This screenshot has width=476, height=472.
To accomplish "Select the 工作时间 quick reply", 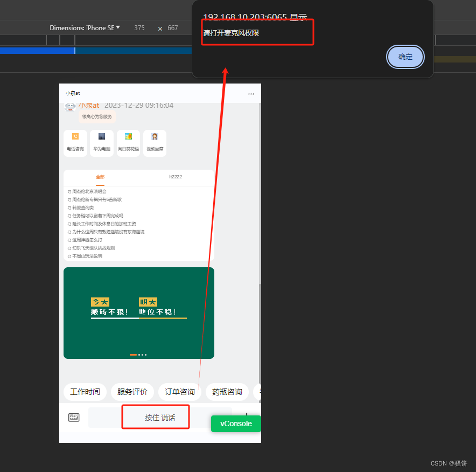I will click(x=85, y=392).
